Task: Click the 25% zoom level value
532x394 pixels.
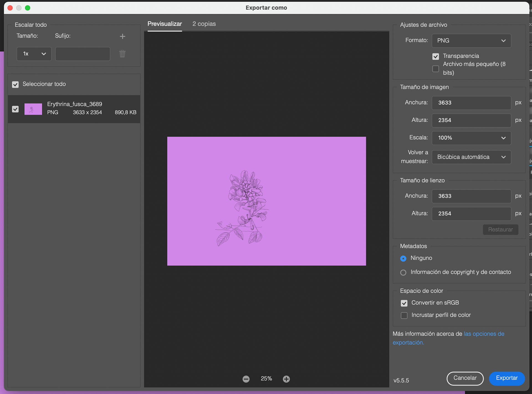Action: [266, 379]
